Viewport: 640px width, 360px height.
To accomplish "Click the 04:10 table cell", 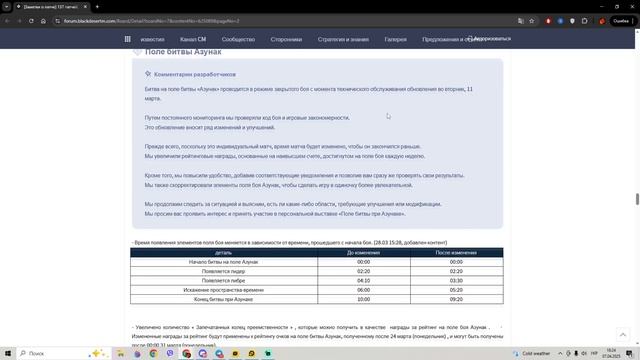I will pos(363,281).
